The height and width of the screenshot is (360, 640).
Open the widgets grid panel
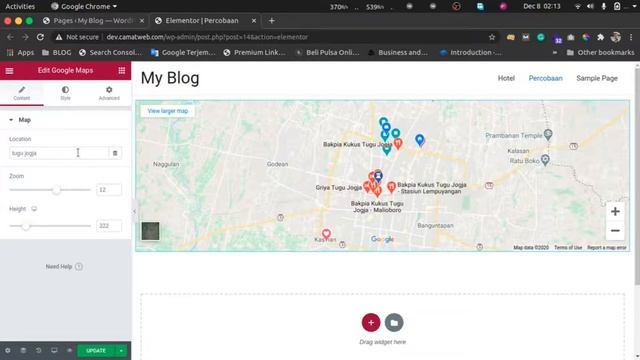tap(122, 71)
